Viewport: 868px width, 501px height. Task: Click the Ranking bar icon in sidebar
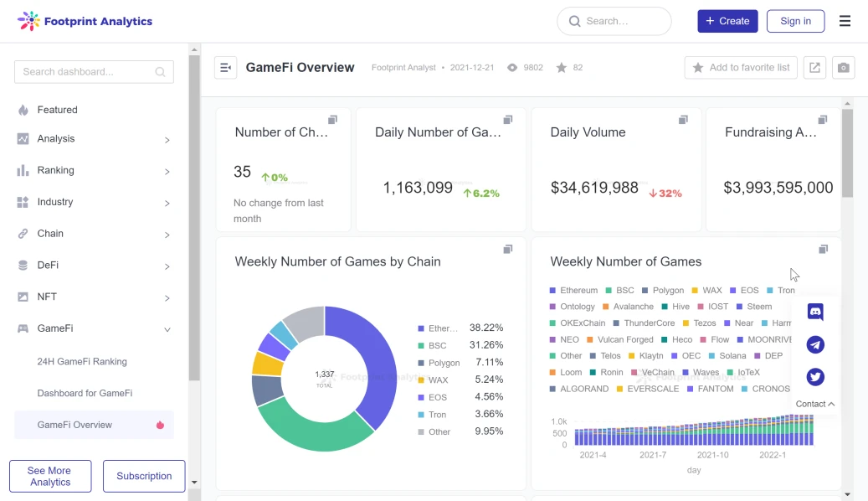(x=23, y=170)
